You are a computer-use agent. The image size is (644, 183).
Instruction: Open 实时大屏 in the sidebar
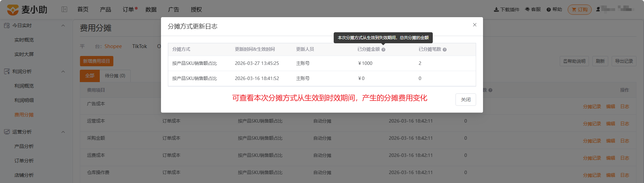click(24, 54)
